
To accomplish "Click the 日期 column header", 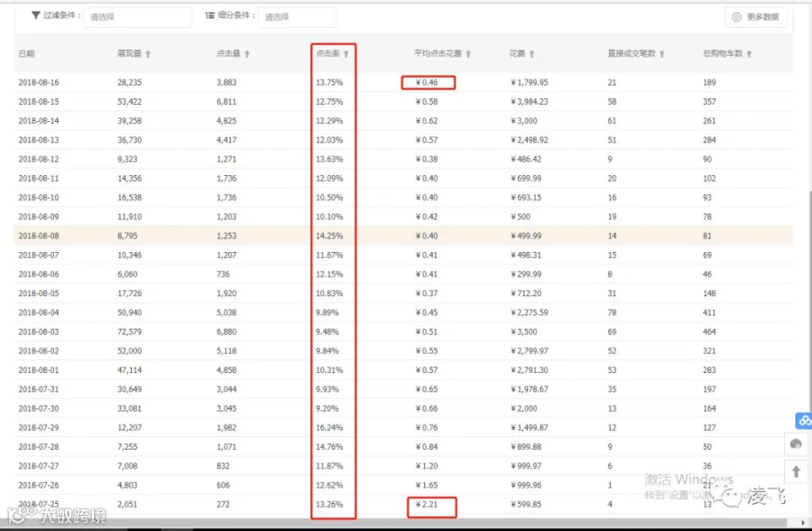I will click(26, 54).
